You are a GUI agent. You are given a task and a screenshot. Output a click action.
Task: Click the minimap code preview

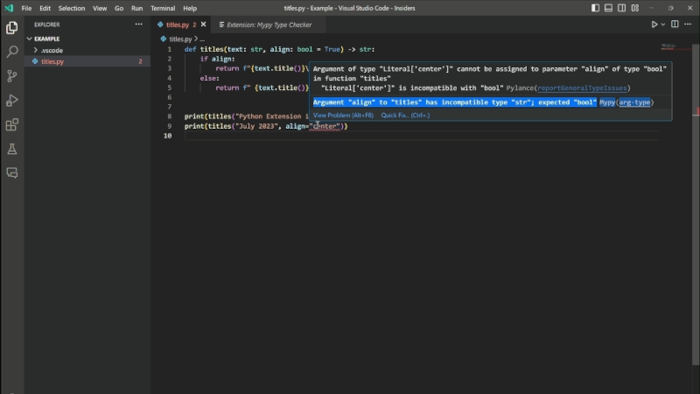coord(670,46)
